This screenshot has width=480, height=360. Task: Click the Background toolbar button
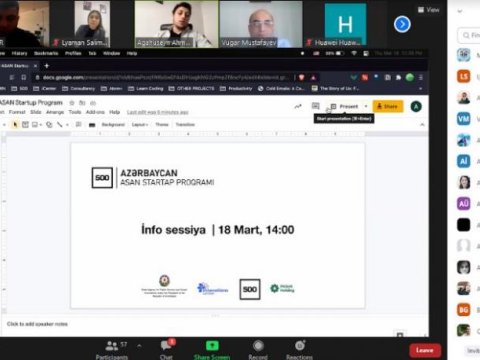(x=113, y=125)
